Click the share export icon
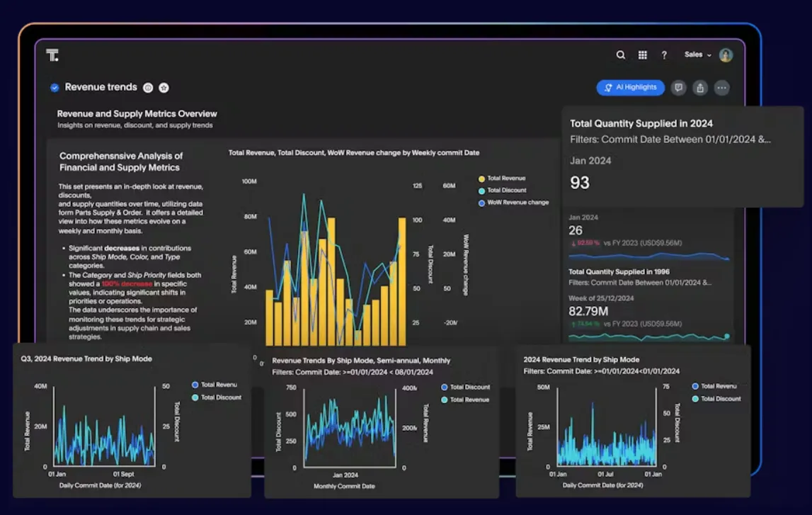This screenshot has width=812, height=515. pyautogui.click(x=700, y=88)
